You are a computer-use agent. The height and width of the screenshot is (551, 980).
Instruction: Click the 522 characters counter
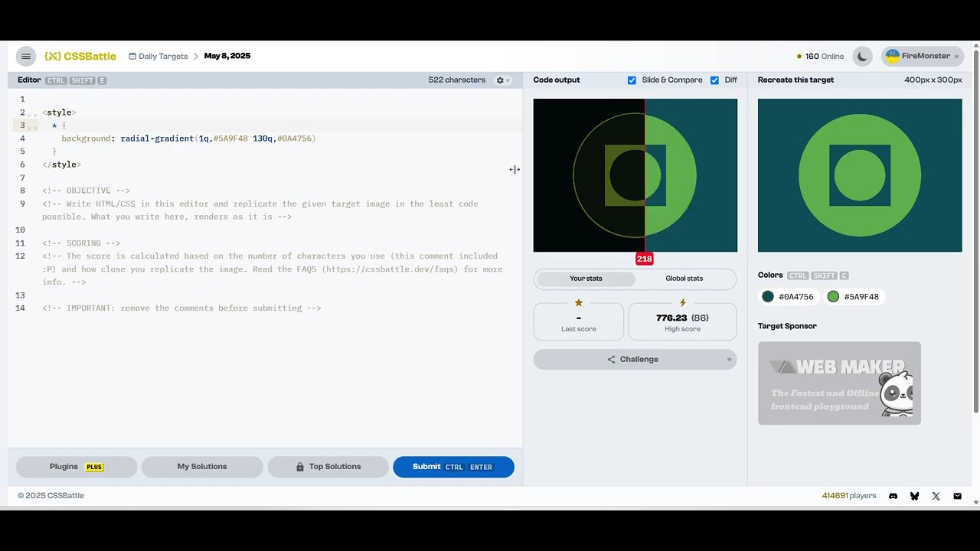pyautogui.click(x=457, y=80)
